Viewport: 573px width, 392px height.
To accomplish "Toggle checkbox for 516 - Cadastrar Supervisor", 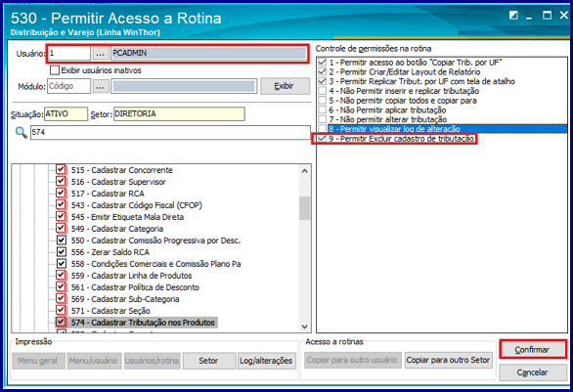I will click(x=61, y=182).
